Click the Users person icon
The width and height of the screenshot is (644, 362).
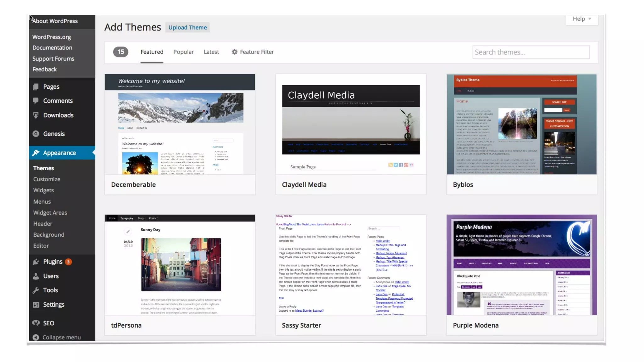click(36, 276)
